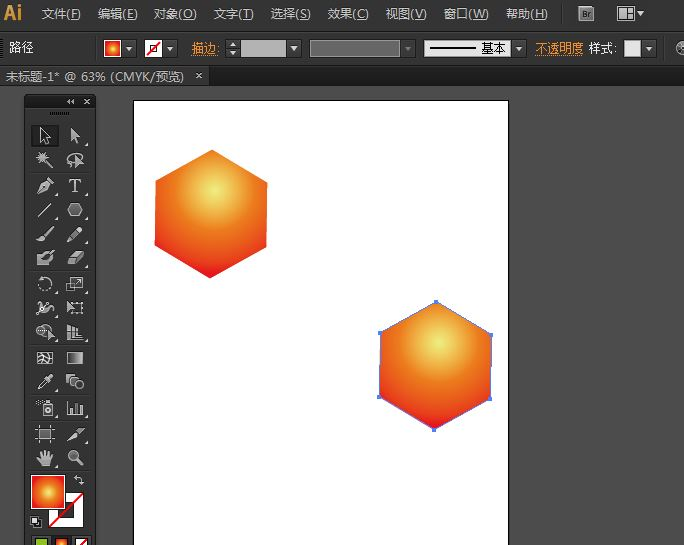The height and width of the screenshot is (545, 684).
Task: Select the Blend tool
Action: pyautogui.click(x=75, y=382)
